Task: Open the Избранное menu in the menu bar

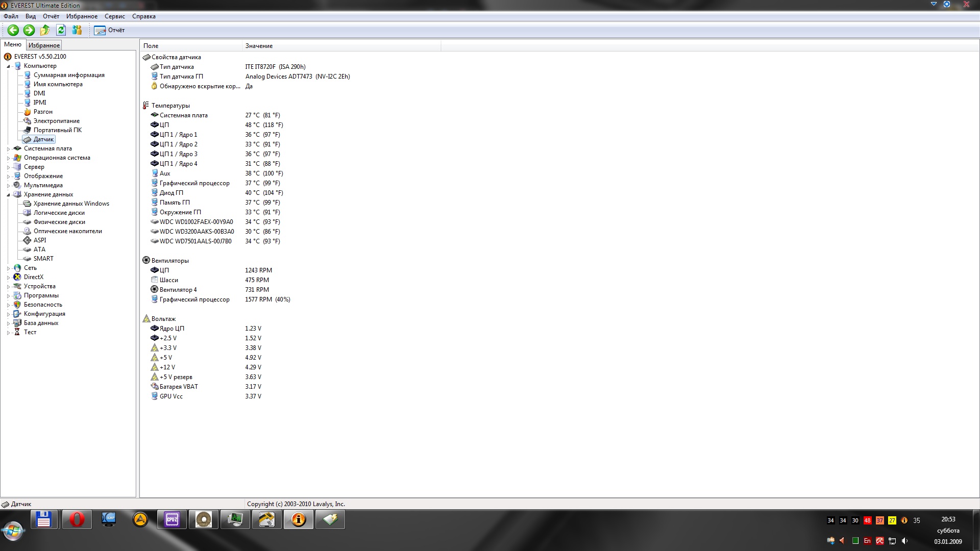Action: pyautogui.click(x=82, y=16)
